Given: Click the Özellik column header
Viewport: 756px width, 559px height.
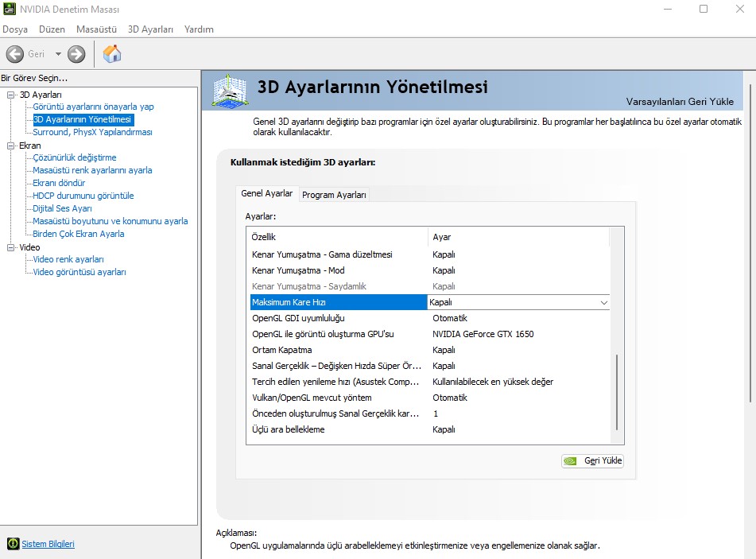Looking at the screenshot, I should point(337,237).
